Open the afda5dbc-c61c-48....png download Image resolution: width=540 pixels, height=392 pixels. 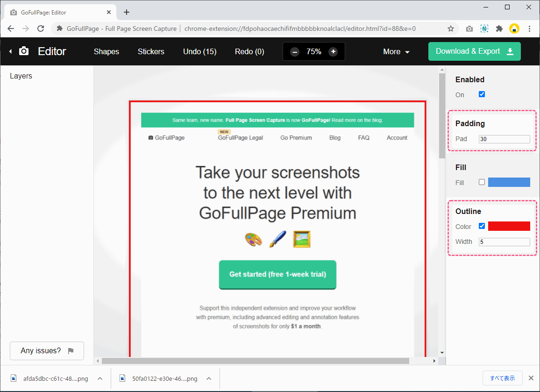(x=56, y=378)
